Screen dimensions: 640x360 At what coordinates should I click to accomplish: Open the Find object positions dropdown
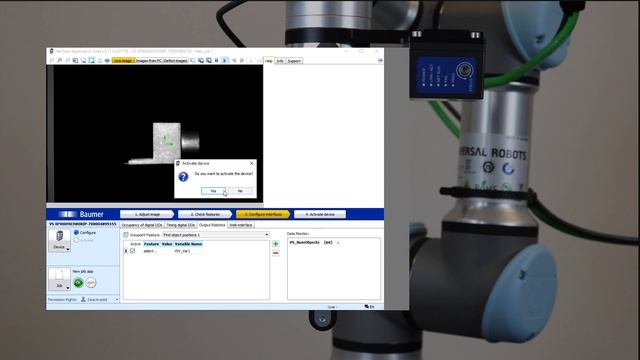pyautogui.click(x=216, y=235)
